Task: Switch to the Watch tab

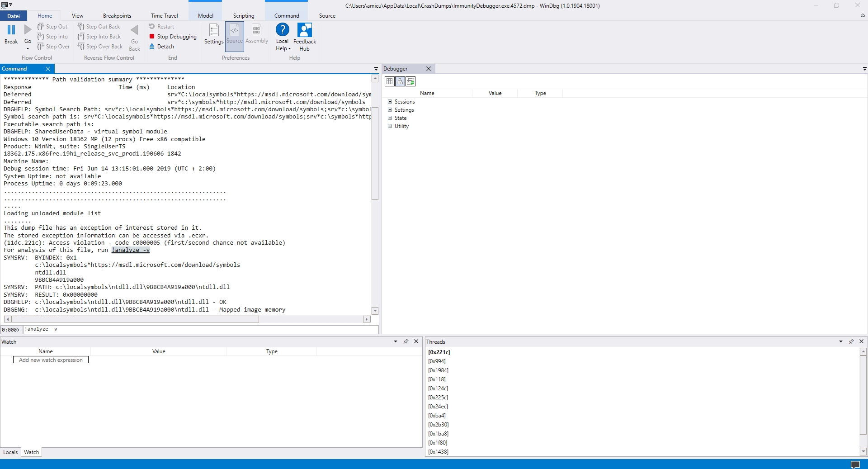Action: (31, 452)
